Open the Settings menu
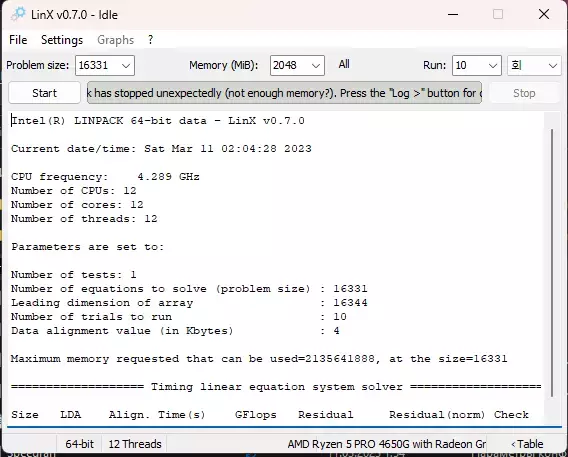This screenshot has width=568, height=457. (x=62, y=40)
